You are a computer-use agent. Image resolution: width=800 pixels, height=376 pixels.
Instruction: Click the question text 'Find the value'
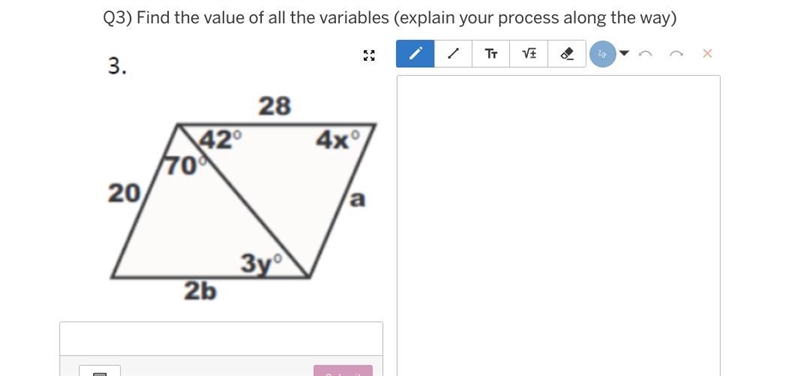coord(190,18)
